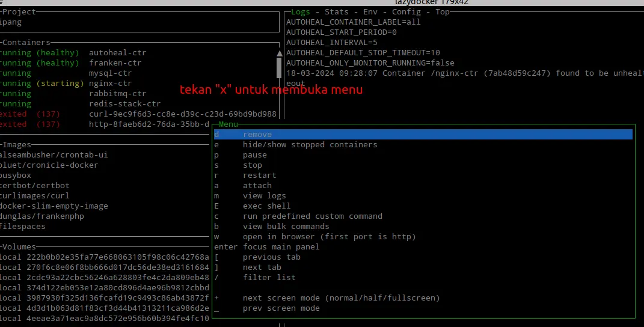Select stop in the Menu popup
The height and width of the screenshot is (327, 644).
tap(253, 165)
